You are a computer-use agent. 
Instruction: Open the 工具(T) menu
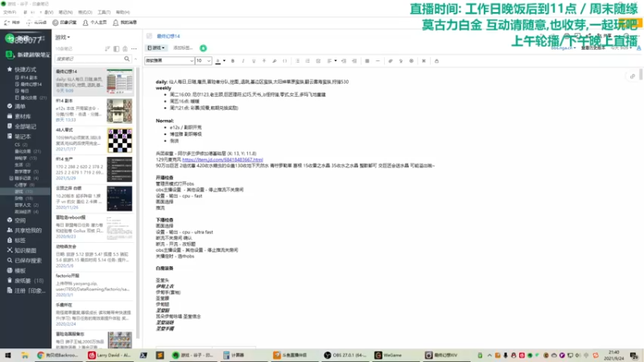point(104,12)
